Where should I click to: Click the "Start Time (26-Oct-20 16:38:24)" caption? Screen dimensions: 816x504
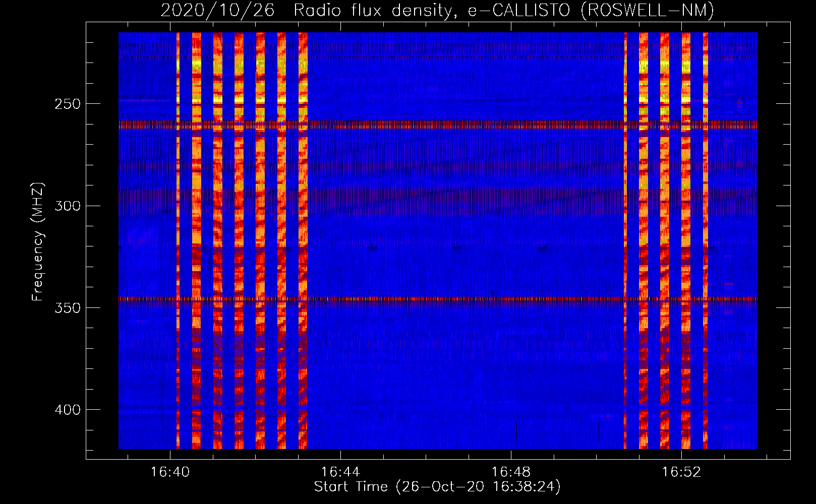(437, 487)
